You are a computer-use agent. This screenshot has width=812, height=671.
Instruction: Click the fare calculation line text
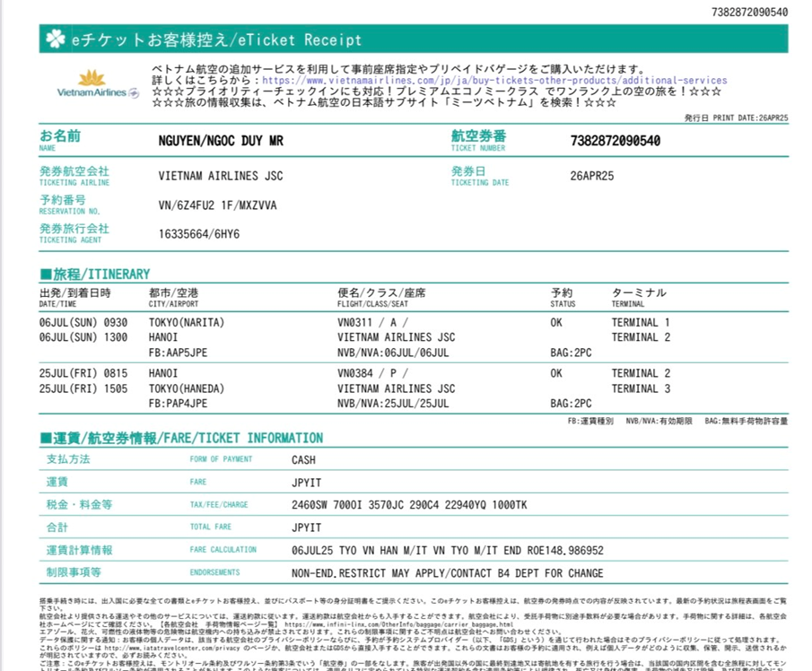click(x=447, y=550)
